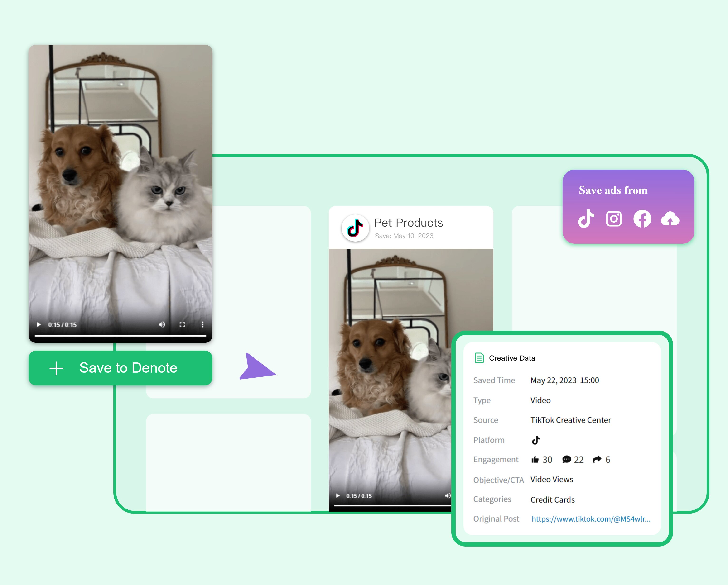Open the large video's three-dot menu
This screenshot has height=585, width=728.
click(x=202, y=324)
